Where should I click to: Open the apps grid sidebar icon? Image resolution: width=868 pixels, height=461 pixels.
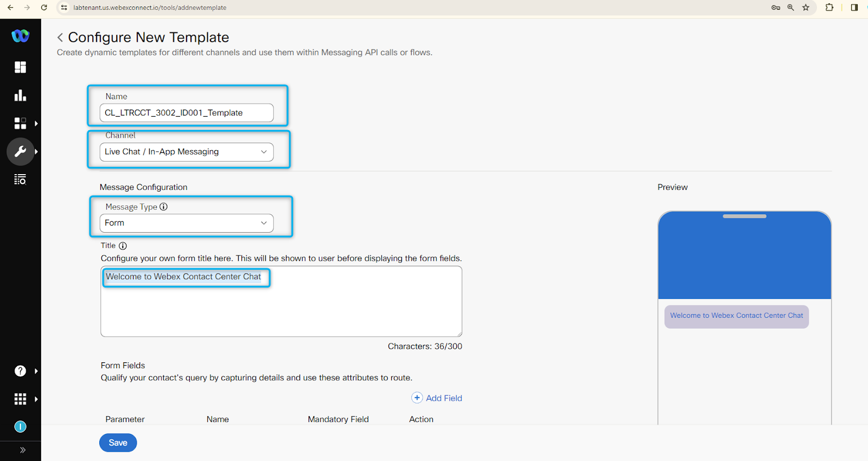coord(20,124)
